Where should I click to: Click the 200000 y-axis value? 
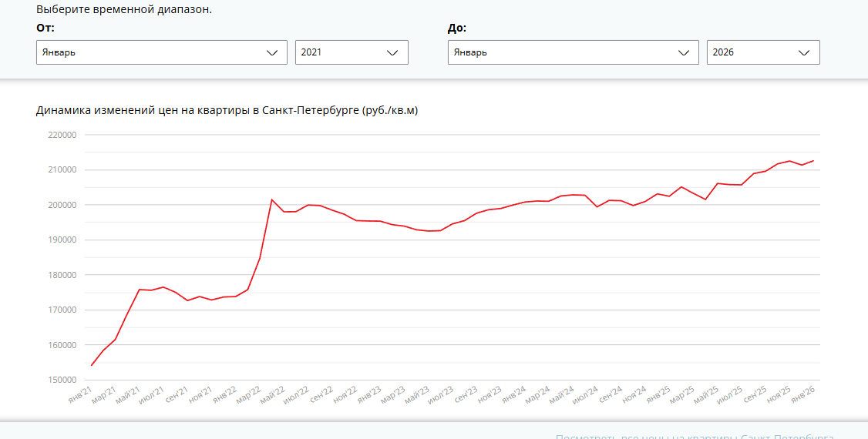point(62,205)
